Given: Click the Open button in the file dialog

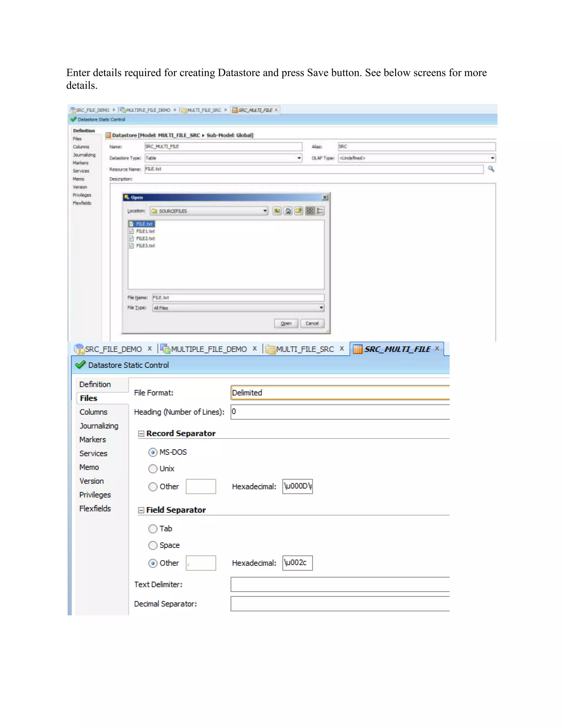Looking at the screenshot, I should [x=286, y=323].
